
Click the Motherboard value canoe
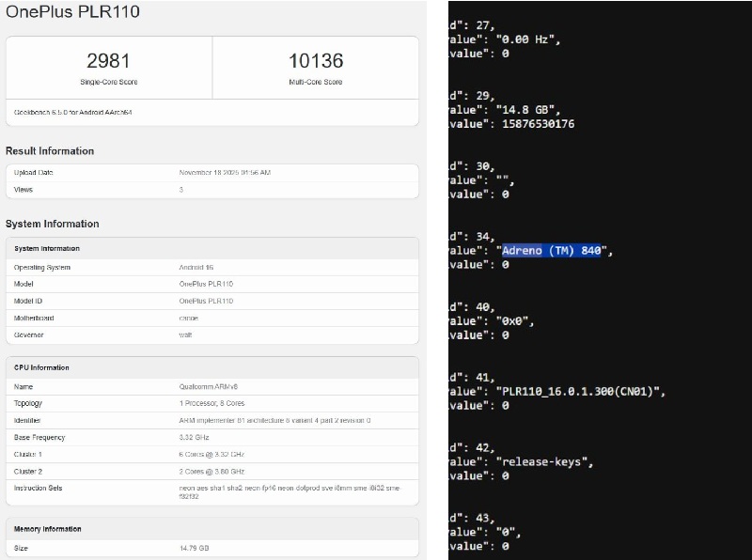189,318
